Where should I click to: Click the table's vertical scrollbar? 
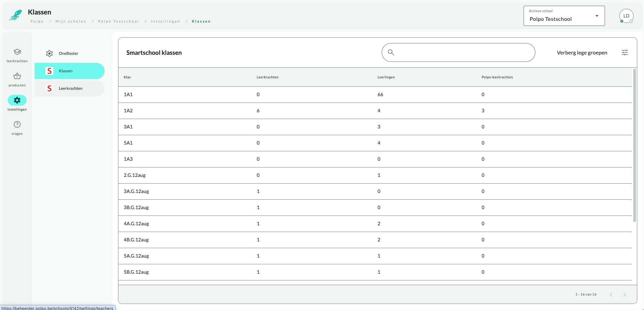point(634,145)
